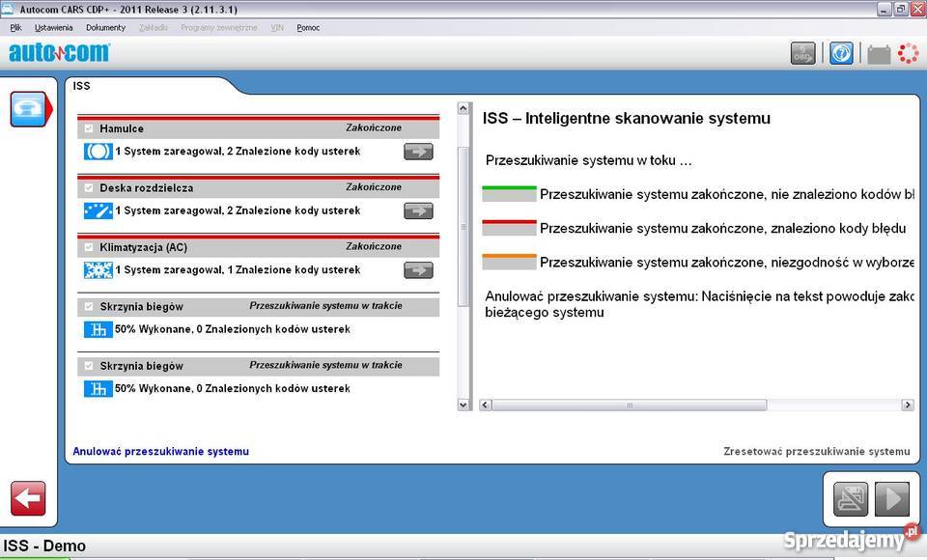Click the Skrzynia biegów gearbox icon

pyautogui.click(x=97, y=329)
